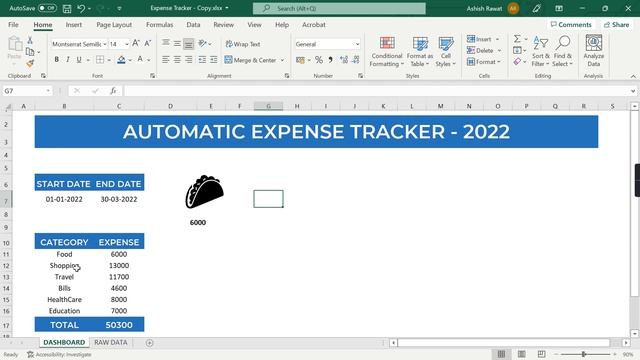Click Decrease Font Size icon

148,43
